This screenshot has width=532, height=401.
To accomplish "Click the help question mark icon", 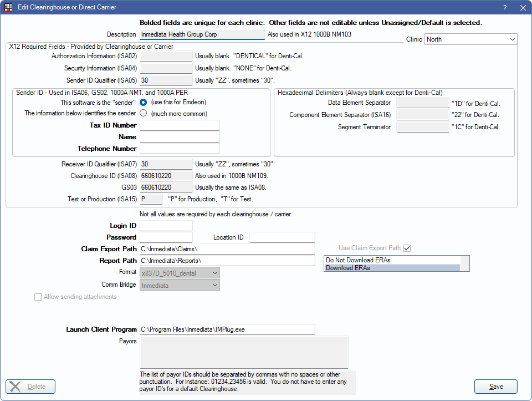I will 505,8.
